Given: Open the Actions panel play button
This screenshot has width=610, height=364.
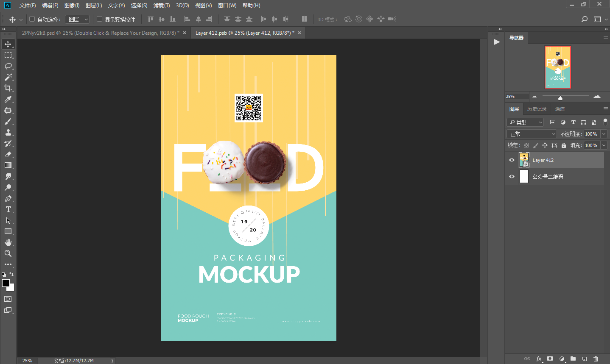Looking at the screenshot, I should pyautogui.click(x=497, y=42).
